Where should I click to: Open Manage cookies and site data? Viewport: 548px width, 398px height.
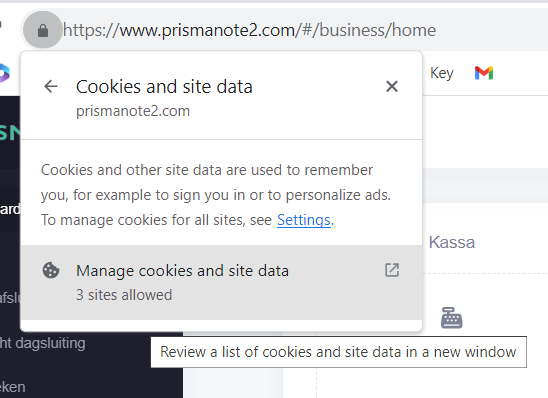[221, 282]
